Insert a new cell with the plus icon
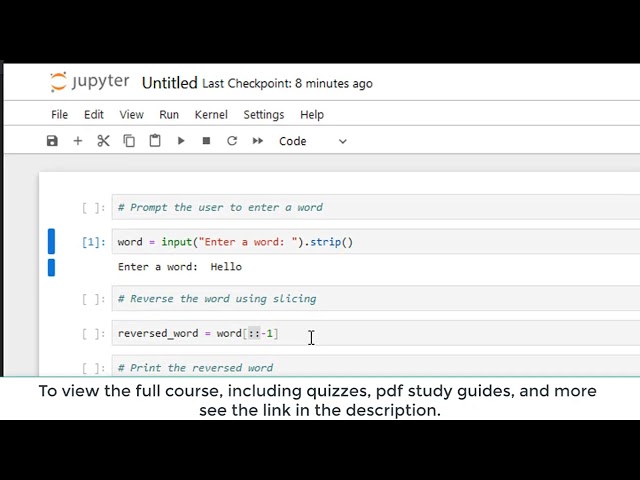640x480 pixels. point(78,141)
